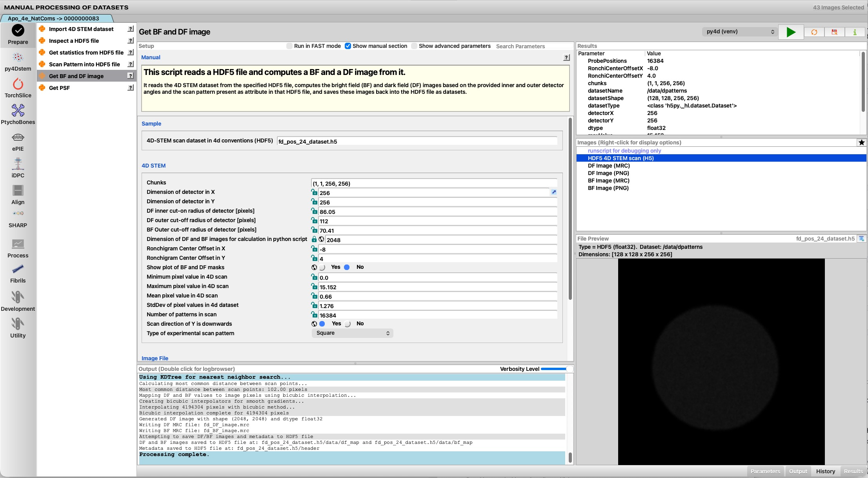Toggle lock on Number of patterns in scan
The width and height of the screenshot is (868, 478).
pyautogui.click(x=314, y=315)
